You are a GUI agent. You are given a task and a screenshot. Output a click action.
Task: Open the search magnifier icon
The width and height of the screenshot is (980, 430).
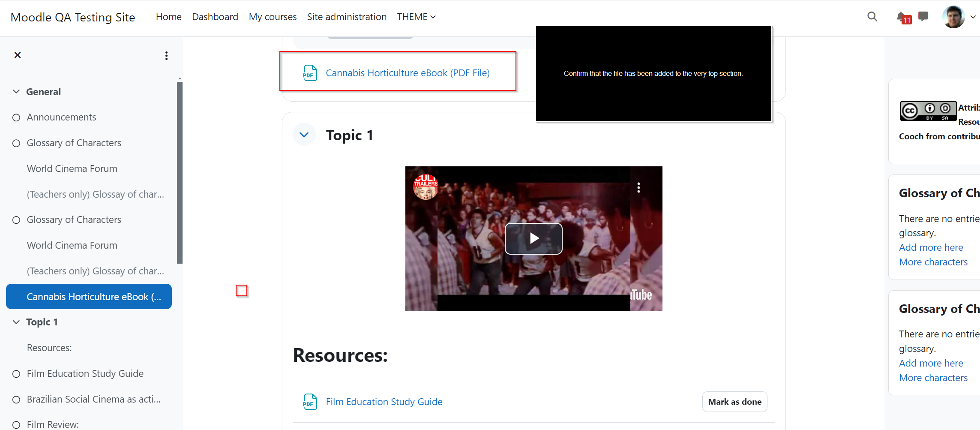(x=872, y=17)
